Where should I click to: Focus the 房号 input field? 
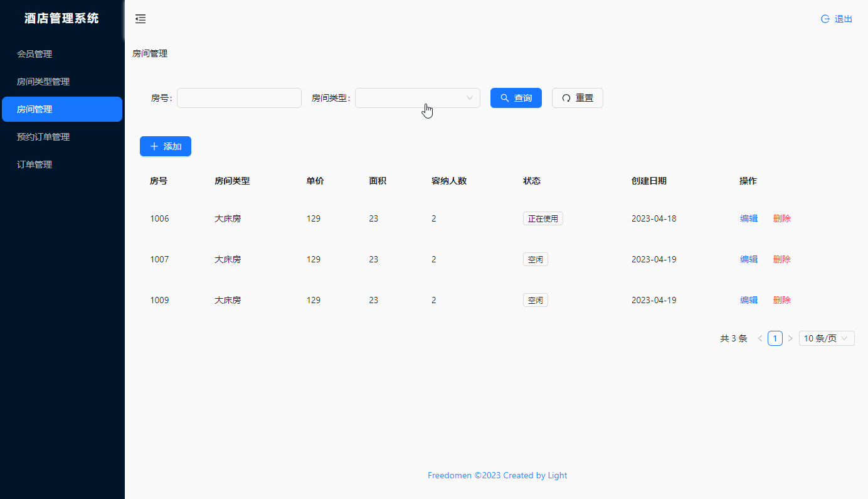[239, 98]
